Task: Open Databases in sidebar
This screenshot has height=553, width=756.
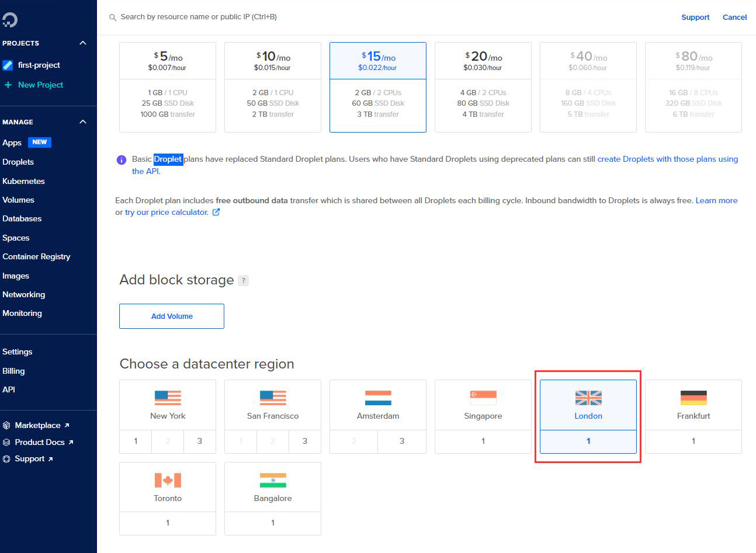Action: point(22,218)
